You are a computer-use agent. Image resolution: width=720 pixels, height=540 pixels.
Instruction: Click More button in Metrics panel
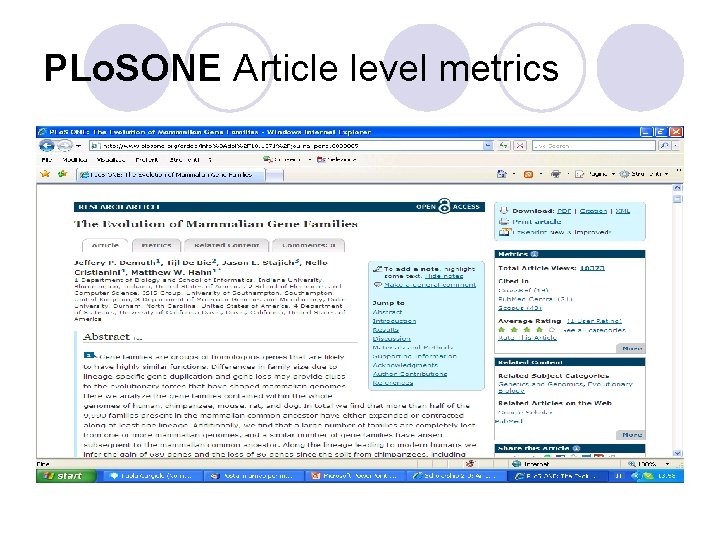631,349
